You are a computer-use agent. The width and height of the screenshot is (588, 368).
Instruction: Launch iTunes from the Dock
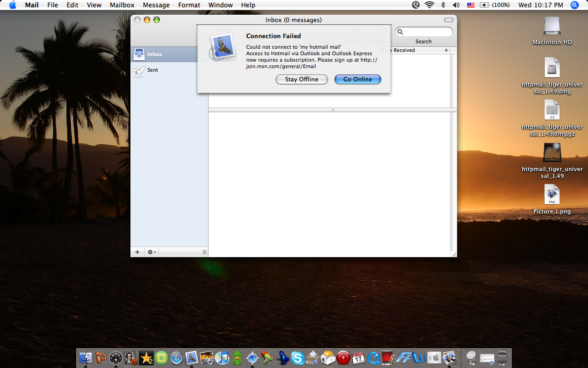pos(222,358)
